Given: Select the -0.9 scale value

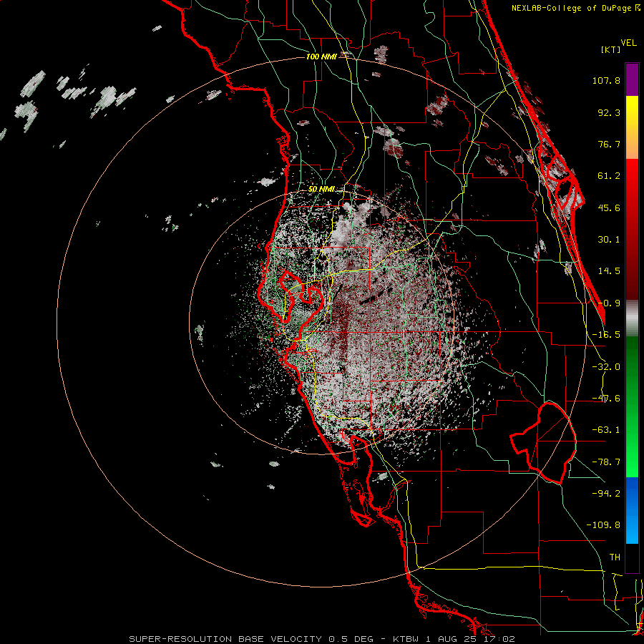Looking at the screenshot, I should pyautogui.click(x=609, y=303).
